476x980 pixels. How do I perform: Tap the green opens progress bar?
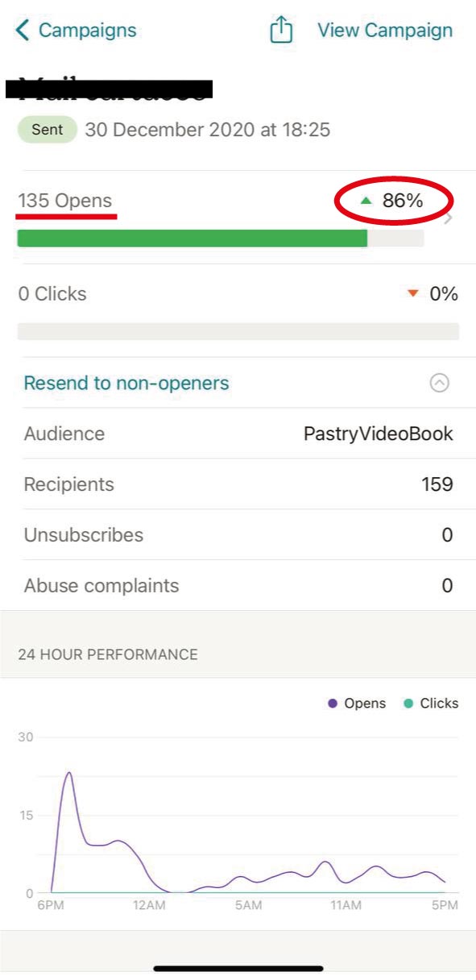coord(192,238)
